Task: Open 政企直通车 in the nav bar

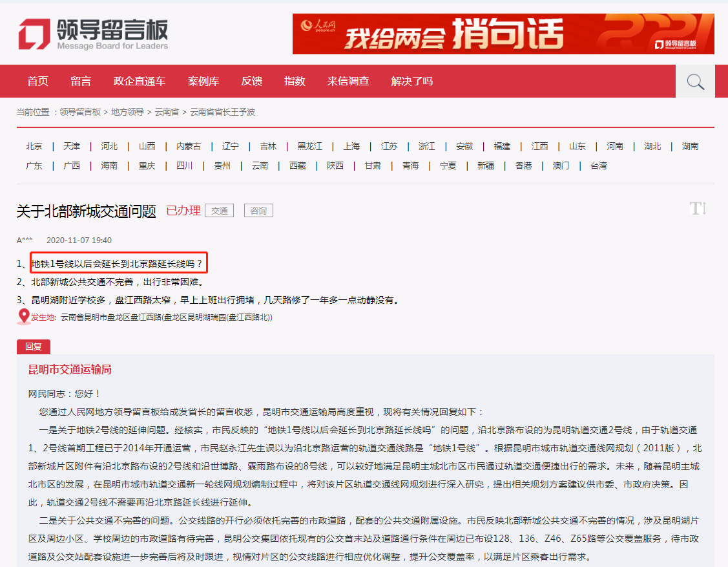Action: [x=140, y=81]
